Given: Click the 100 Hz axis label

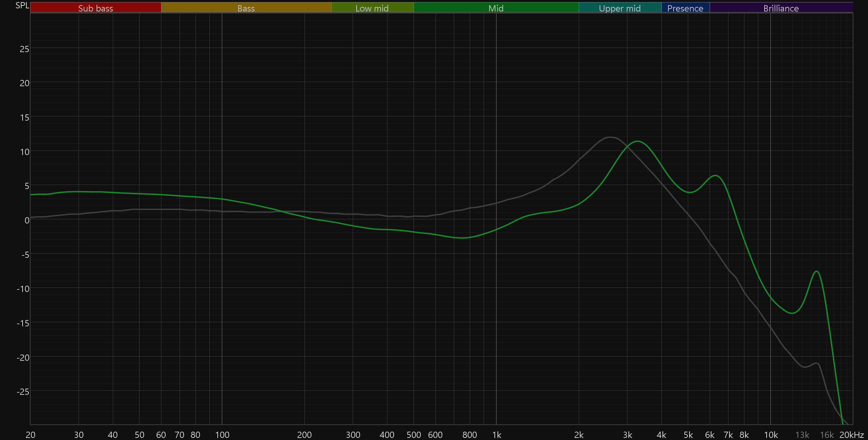Looking at the screenshot, I should (222, 435).
